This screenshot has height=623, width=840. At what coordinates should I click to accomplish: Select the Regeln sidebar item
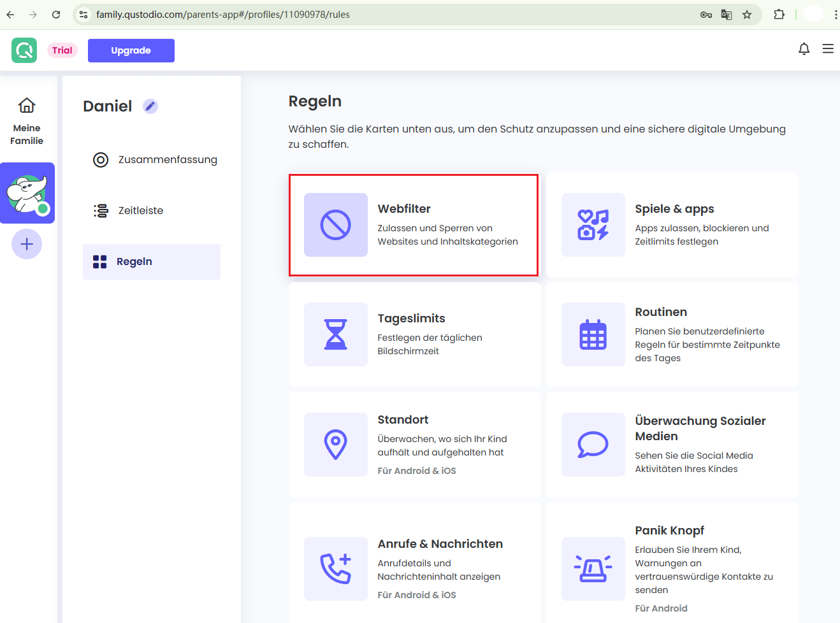[152, 262]
